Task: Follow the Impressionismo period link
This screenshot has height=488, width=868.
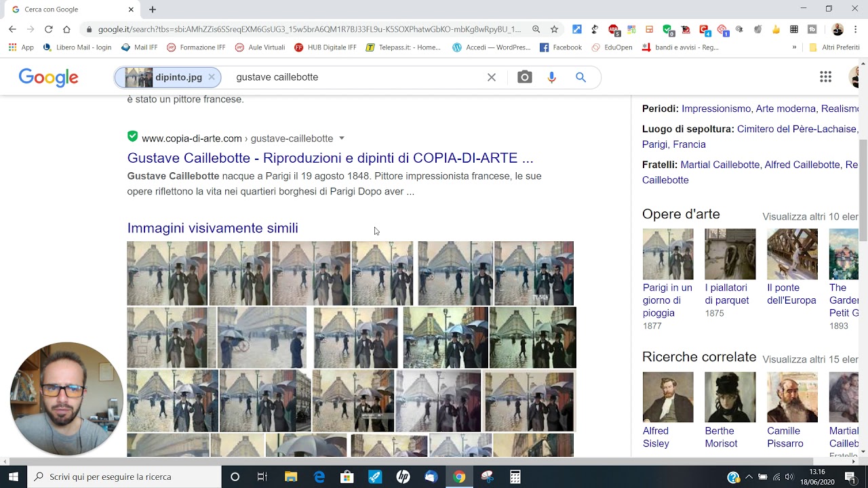Action: click(x=716, y=108)
